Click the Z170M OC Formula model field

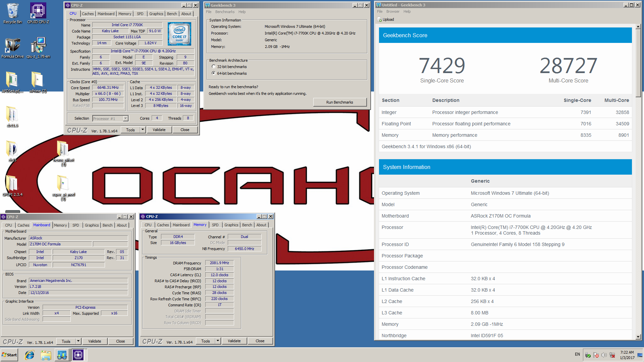click(x=60, y=244)
